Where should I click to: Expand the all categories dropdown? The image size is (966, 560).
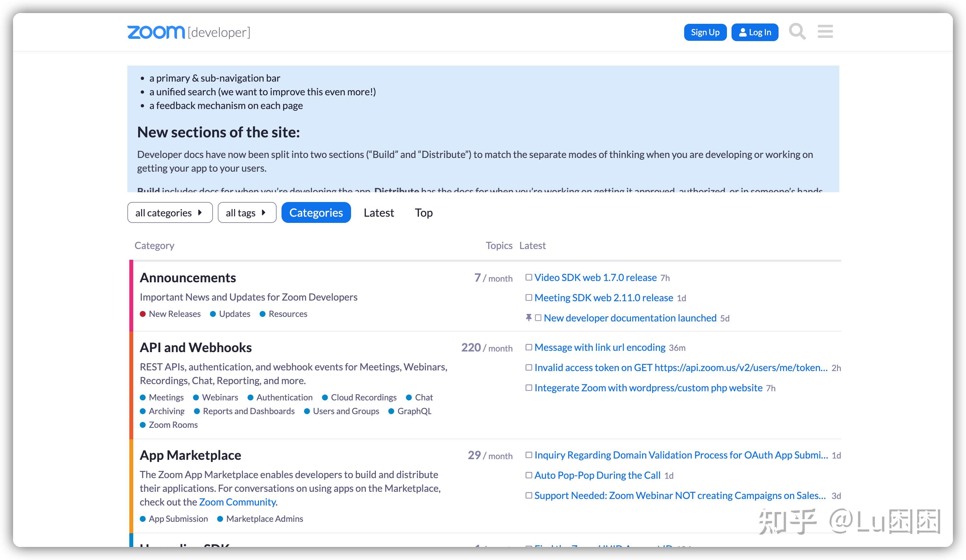(169, 212)
